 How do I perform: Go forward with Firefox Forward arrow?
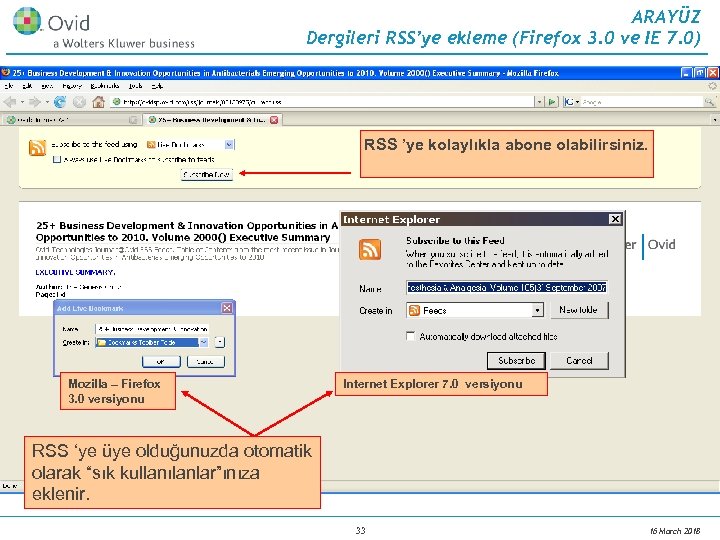34,102
